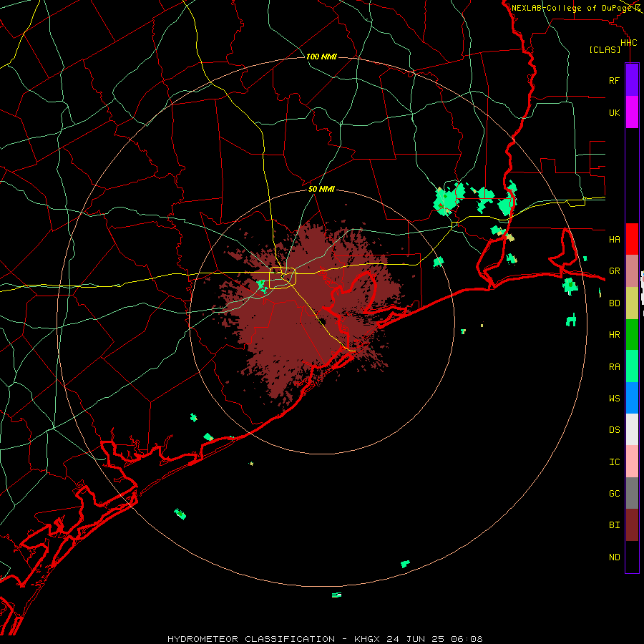Click the BI dark-red legend swatch
The width and height of the screenshot is (644, 644).
point(632,525)
